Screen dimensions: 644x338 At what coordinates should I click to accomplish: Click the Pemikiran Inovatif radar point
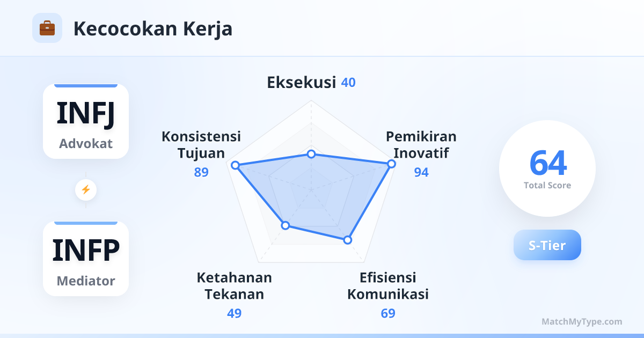tap(391, 164)
